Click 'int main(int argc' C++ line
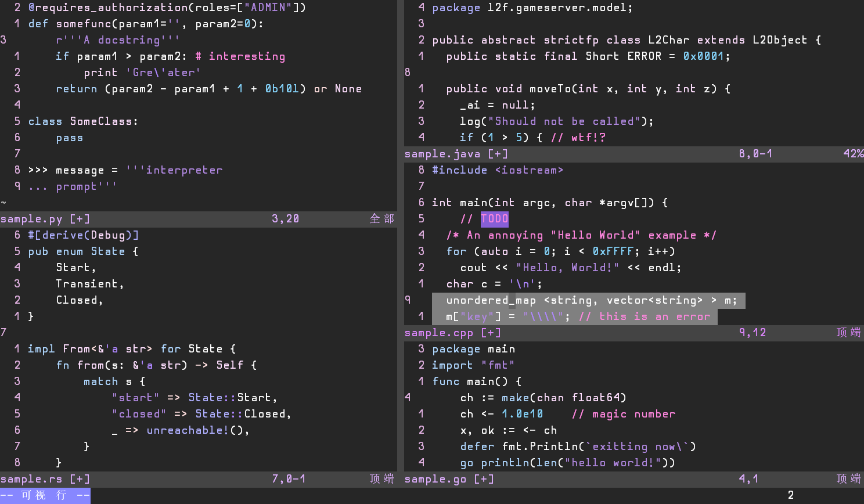Viewport: 864px width, 504px height. coord(550,203)
